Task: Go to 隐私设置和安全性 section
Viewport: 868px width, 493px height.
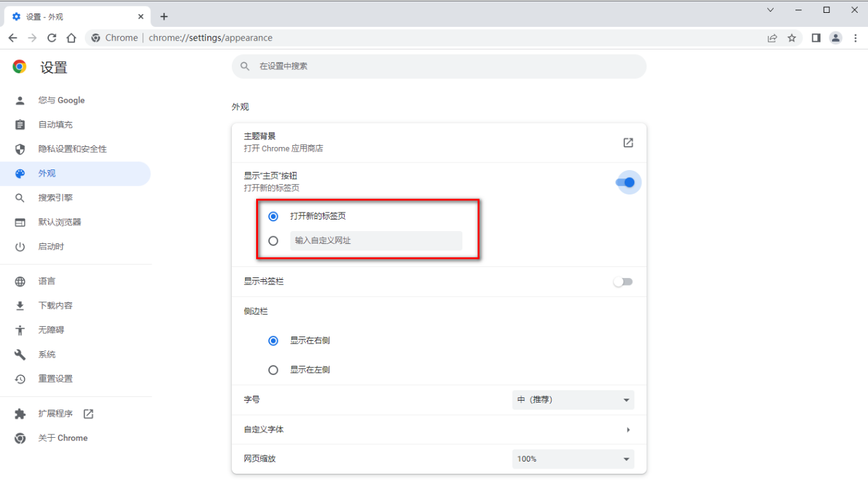Action: coord(75,149)
